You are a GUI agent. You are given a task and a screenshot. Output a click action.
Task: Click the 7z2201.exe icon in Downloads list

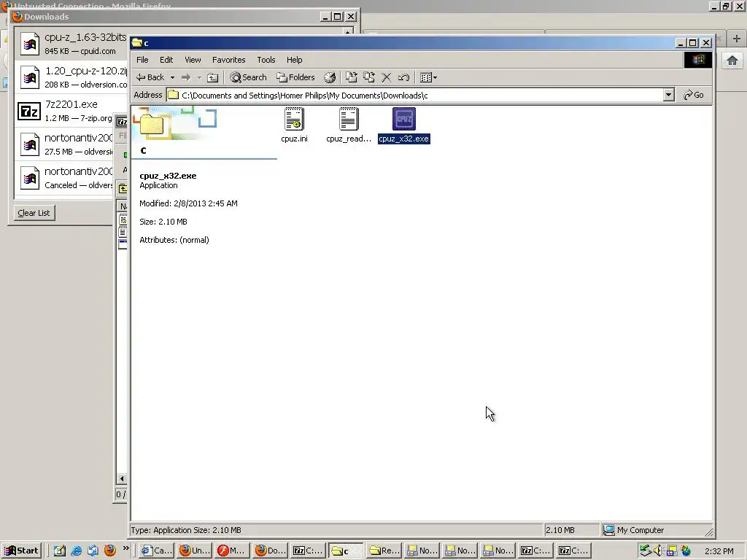coord(29,111)
